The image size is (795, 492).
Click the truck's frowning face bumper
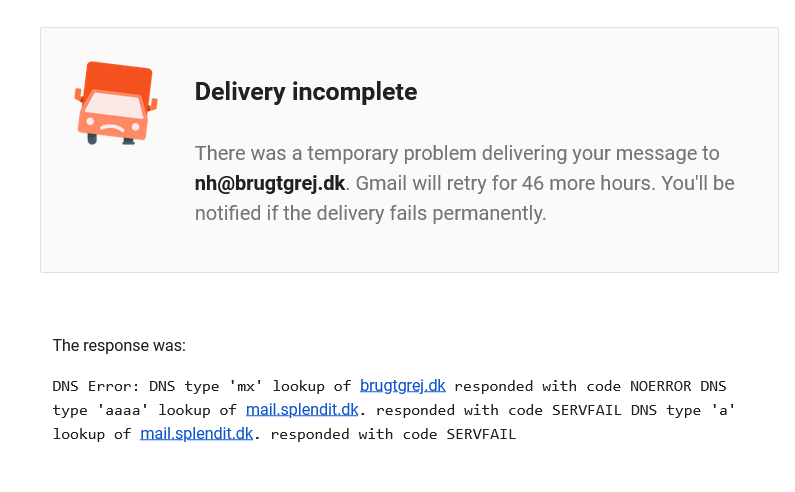(x=113, y=127)
